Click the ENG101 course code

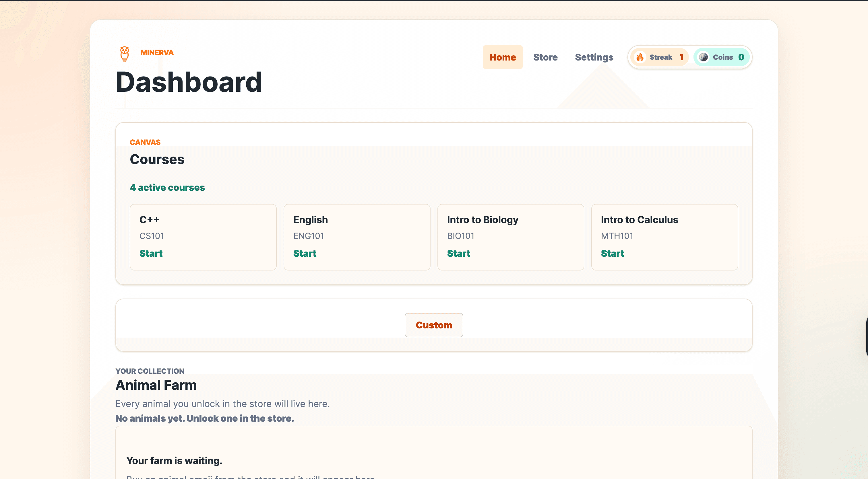(x=308, y=236)
